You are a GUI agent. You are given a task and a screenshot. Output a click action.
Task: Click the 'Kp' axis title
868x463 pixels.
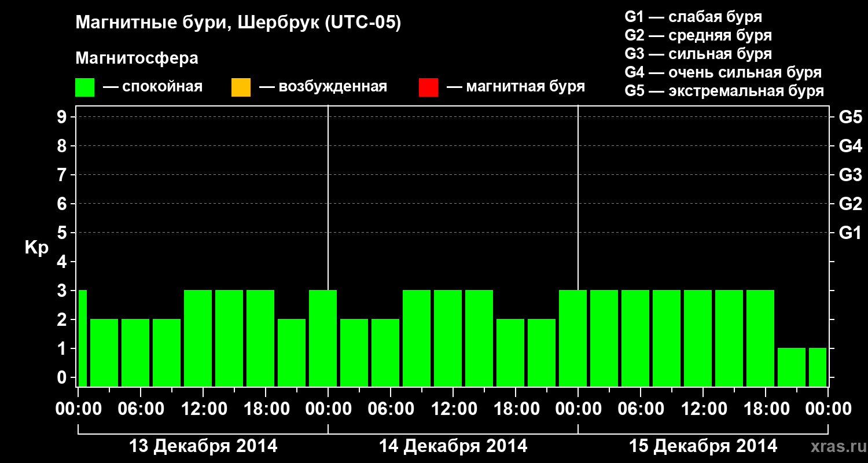(x=36, y=248)
